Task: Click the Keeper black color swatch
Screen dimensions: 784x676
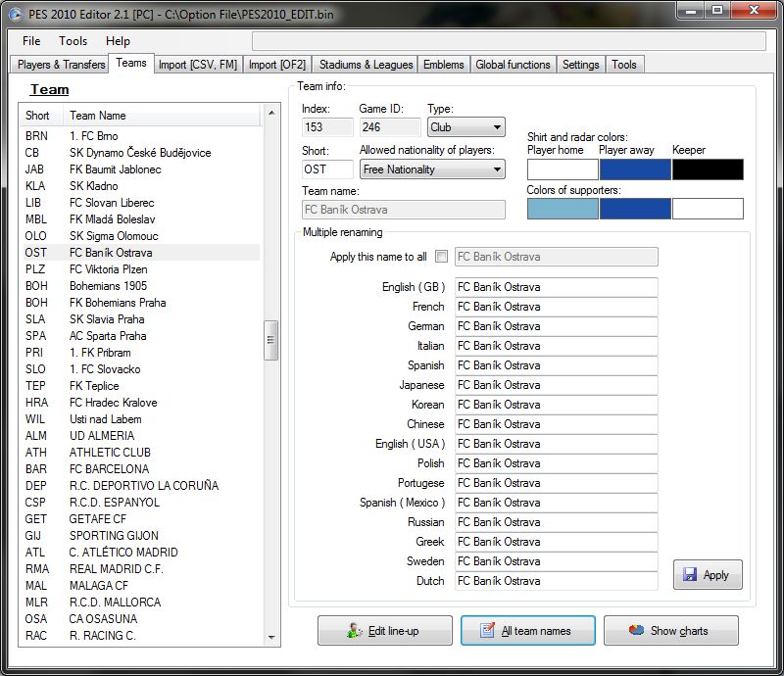Action: [x=708, y=169]
